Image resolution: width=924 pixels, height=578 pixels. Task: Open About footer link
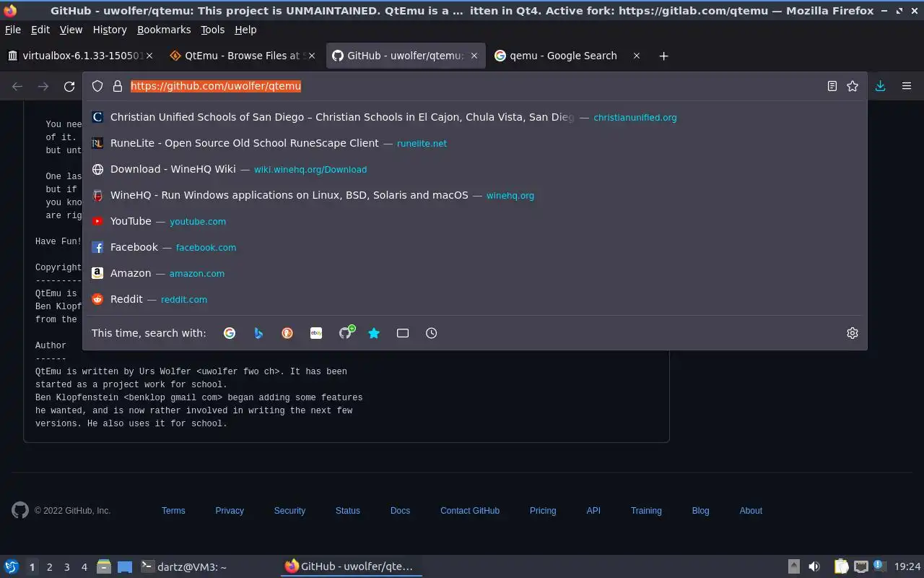point(751,510)
